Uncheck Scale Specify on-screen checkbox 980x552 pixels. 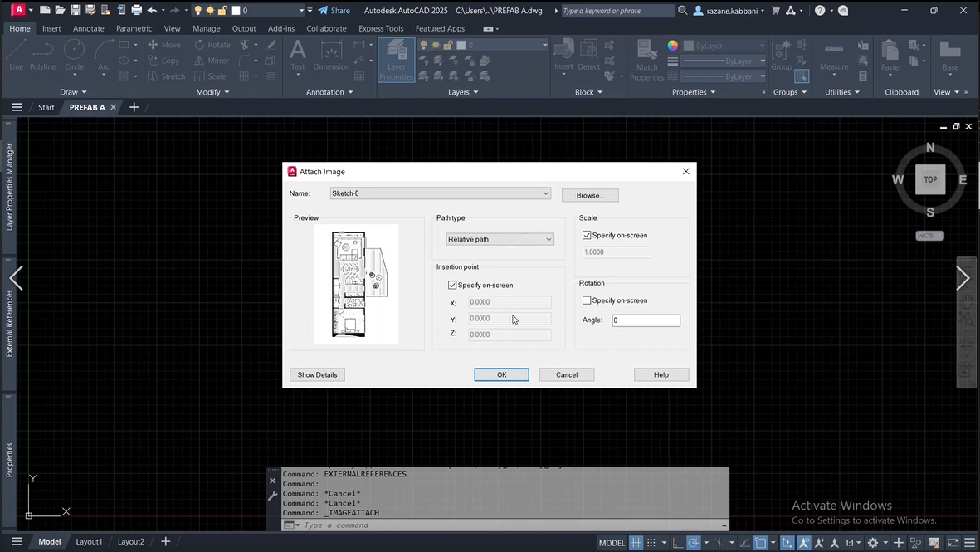coord(587,236)
